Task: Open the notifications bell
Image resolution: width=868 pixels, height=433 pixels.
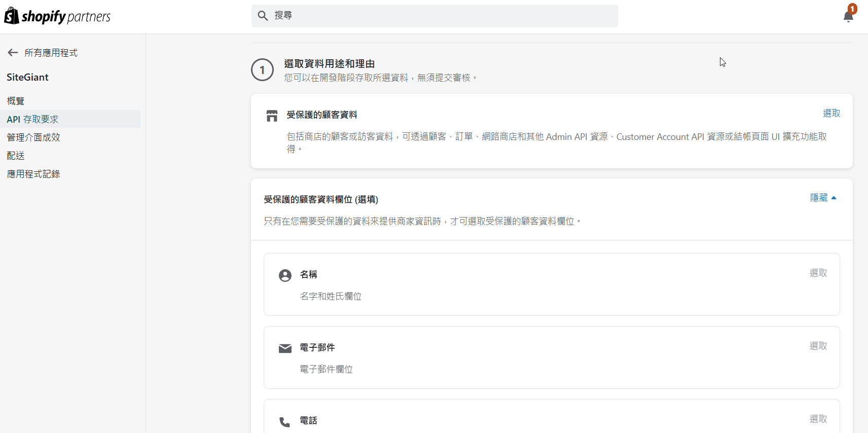Action: (x=848, y=16)
